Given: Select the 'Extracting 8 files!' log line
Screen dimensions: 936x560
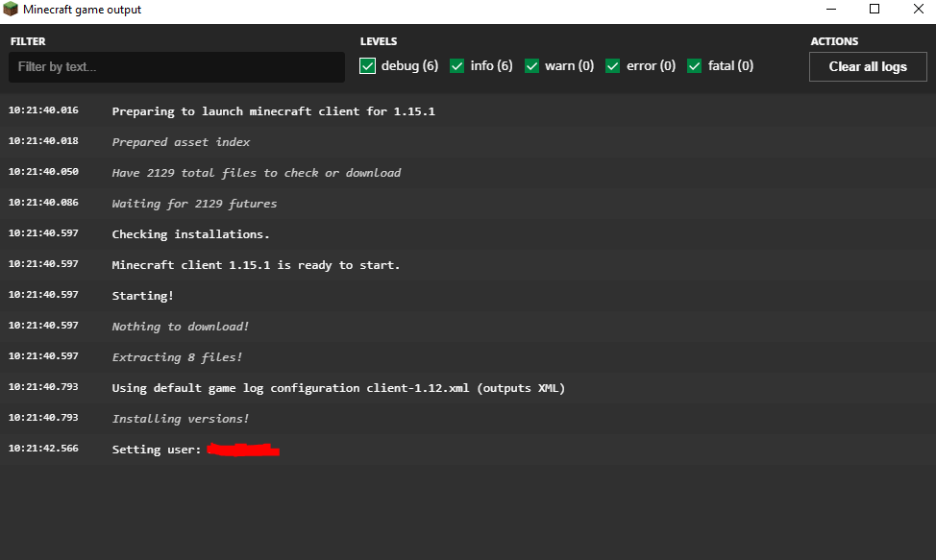Looking at the screenshot, I should point(177,357).
